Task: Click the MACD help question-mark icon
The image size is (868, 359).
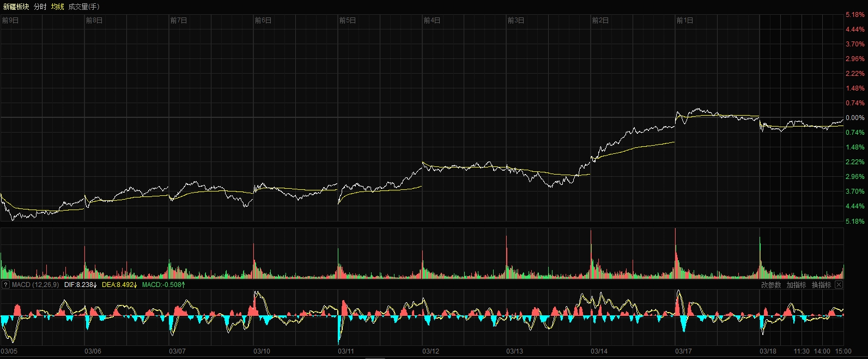Action: (x=5, y=285)
